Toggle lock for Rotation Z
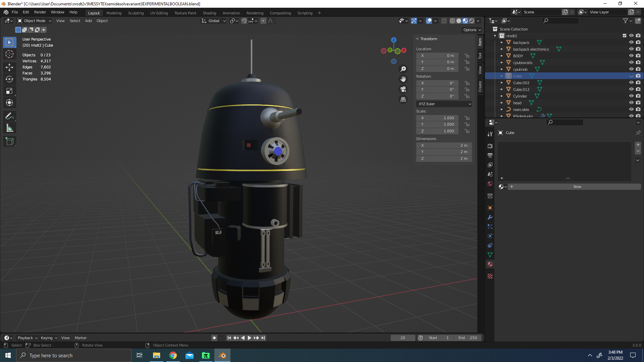 click(x=467, y=96)
